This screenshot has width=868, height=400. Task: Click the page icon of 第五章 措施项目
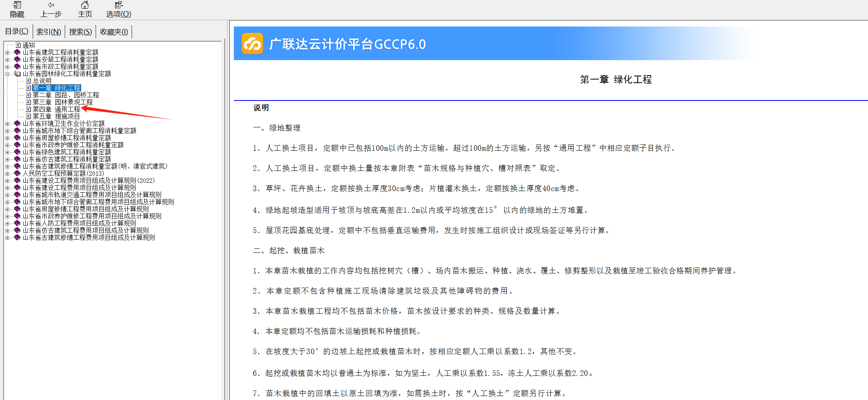click(x=28, y=116)
